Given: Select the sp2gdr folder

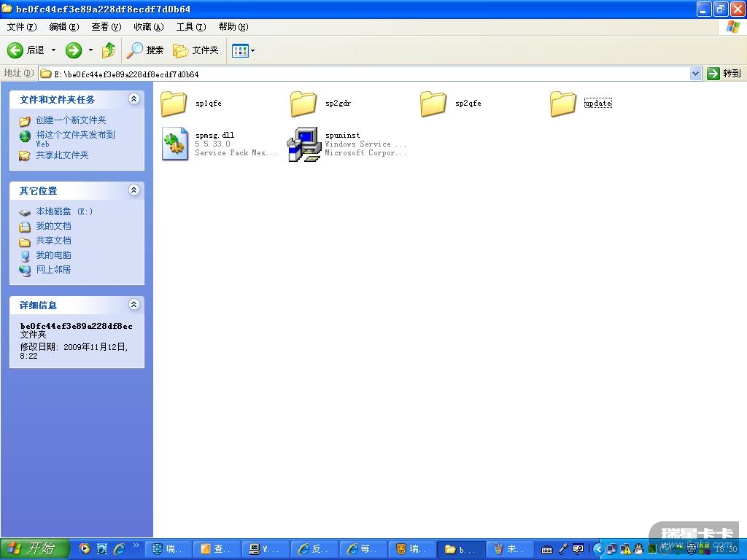Looking at the screenshot, I should pos(304,104).
